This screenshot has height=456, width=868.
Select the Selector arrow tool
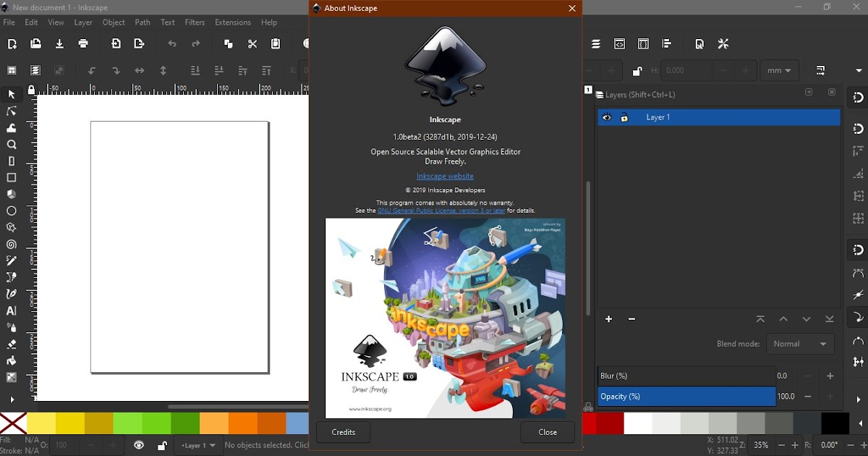[x=12, y=95]
